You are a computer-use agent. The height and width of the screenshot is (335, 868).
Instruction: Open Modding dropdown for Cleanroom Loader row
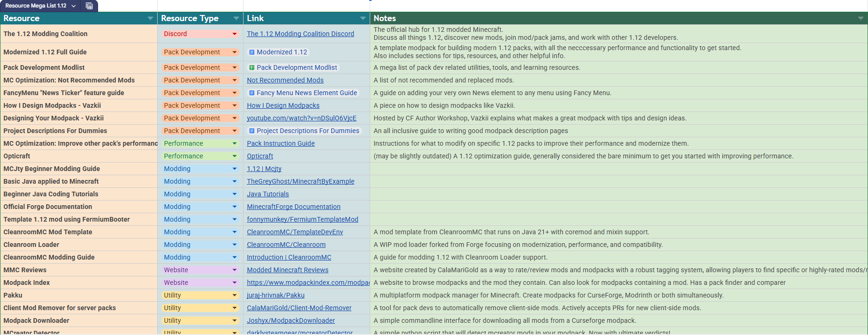(235, 245)
